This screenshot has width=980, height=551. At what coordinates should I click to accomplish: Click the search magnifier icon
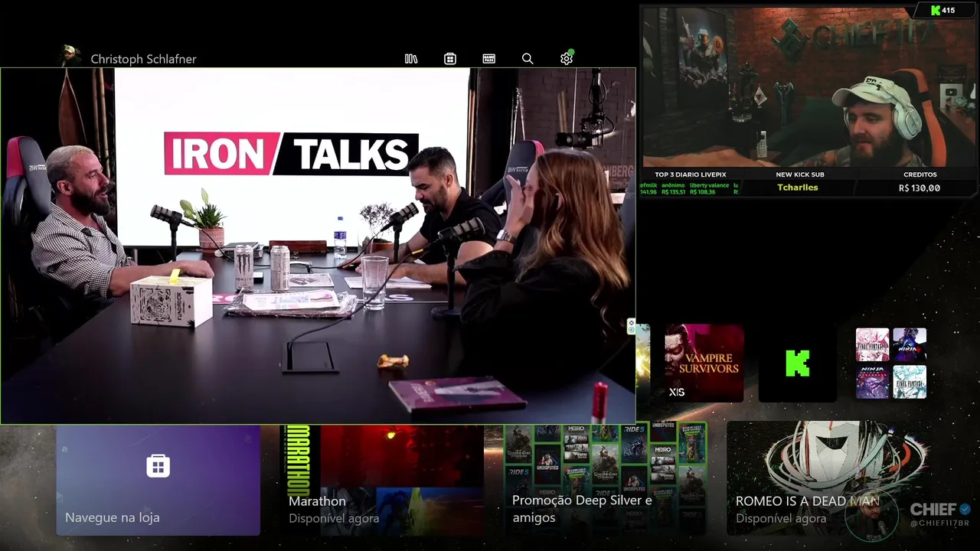coord(528,59)
